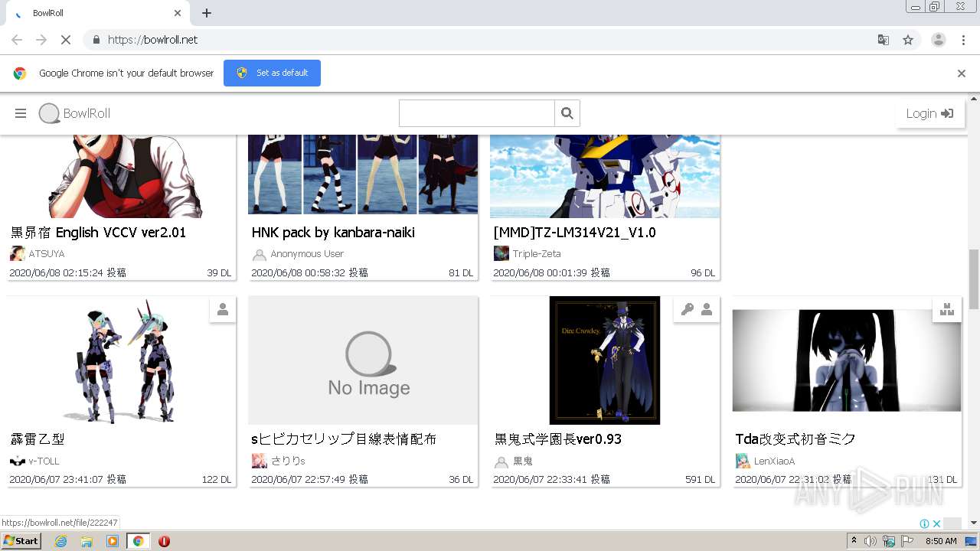Click the 霹靂乙型 title
This screenshot has height=551, width=980.
(38, 439)
